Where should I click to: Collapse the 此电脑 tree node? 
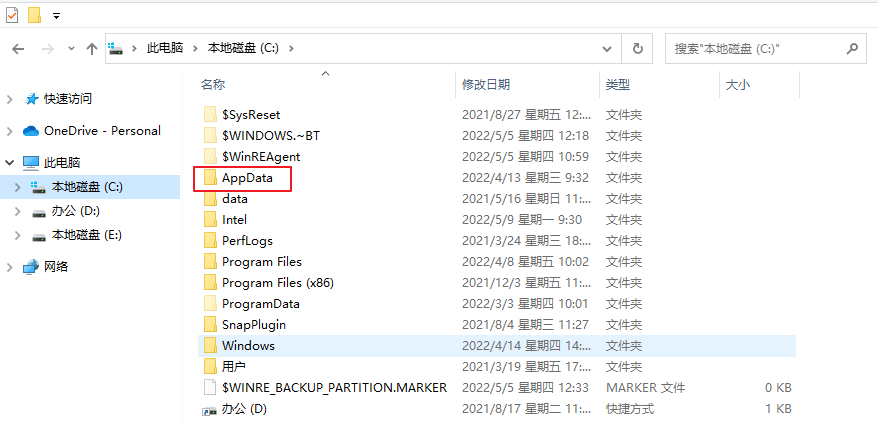point(10,162)
